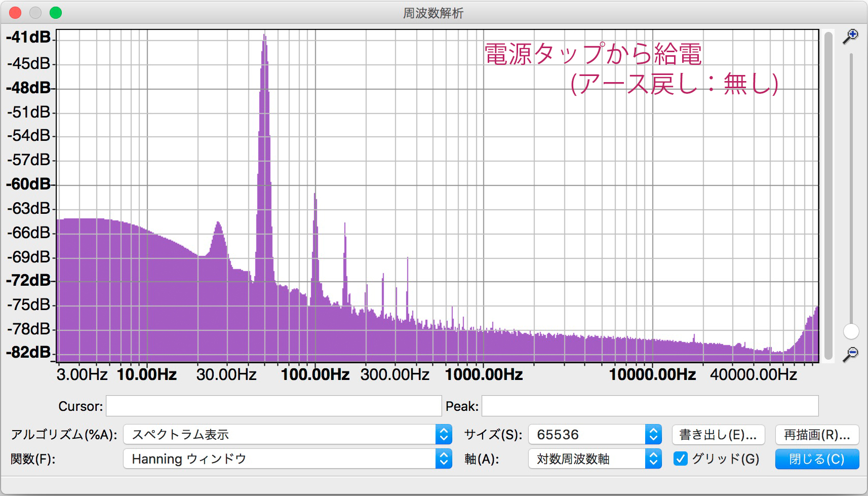Open the アルゴリズム dropdown showing スペクトラム表示

[288, 434]
